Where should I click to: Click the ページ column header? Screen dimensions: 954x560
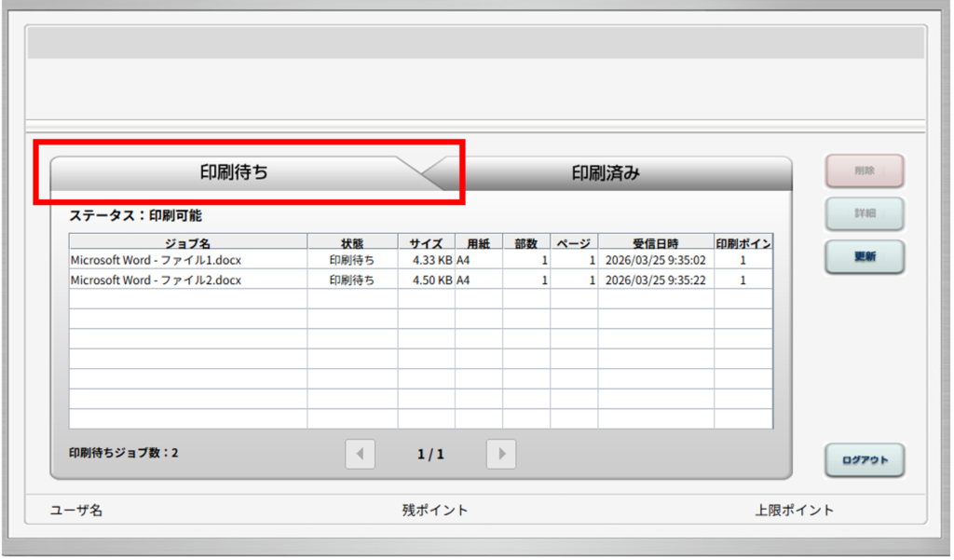pos(574,243)
